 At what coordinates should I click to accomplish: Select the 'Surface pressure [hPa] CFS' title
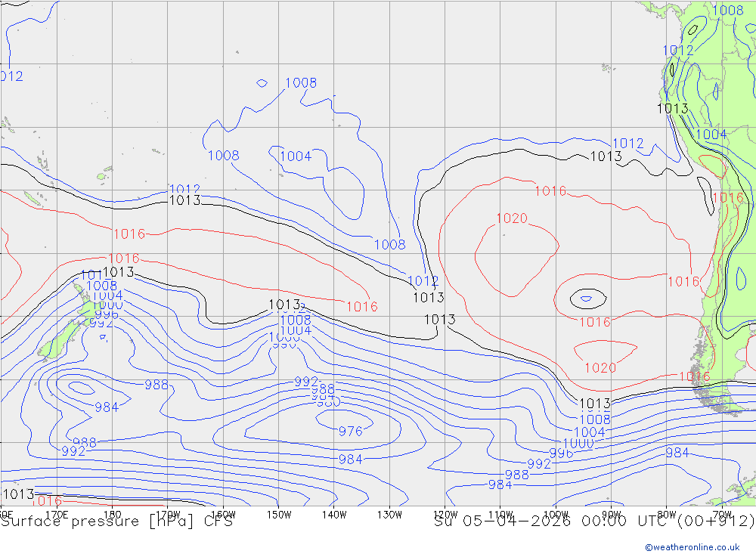pos(116,522)
